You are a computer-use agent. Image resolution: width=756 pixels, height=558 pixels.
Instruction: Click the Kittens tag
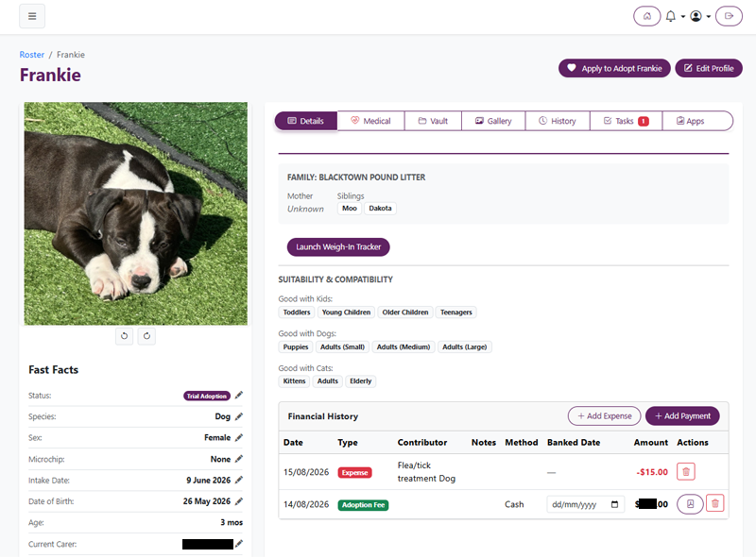294,381
